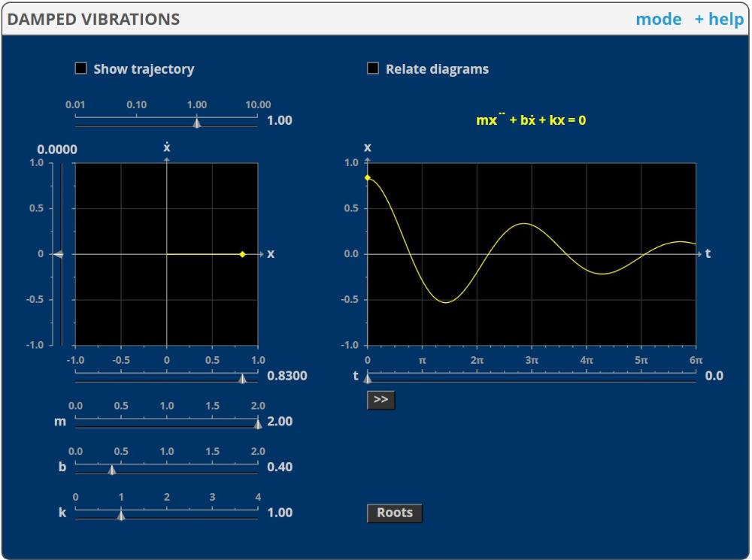The width and height of the screenshot is (752, 560).
Task: Click the DAMPED VIBRATIONS title
Action: 93,20
